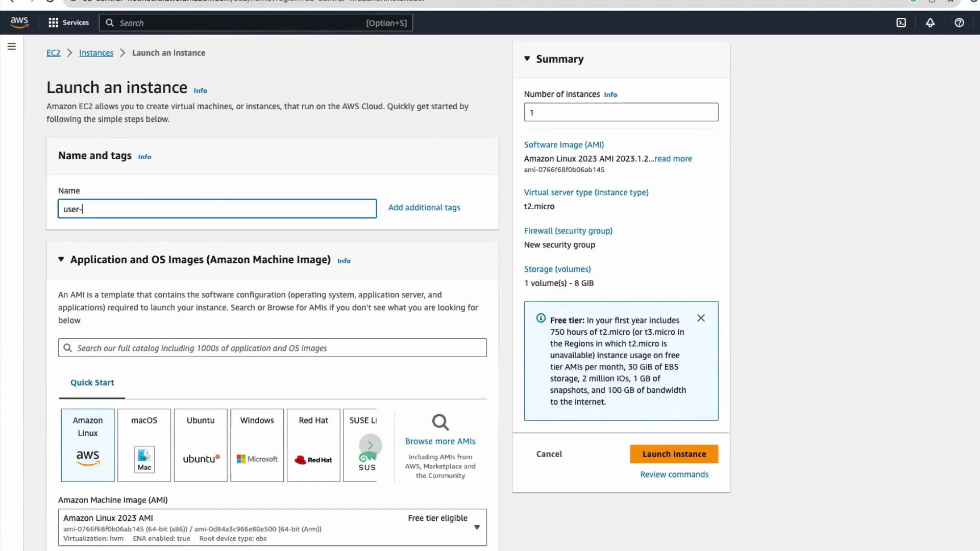
Task: Open the Services menu
Action: 68,22
